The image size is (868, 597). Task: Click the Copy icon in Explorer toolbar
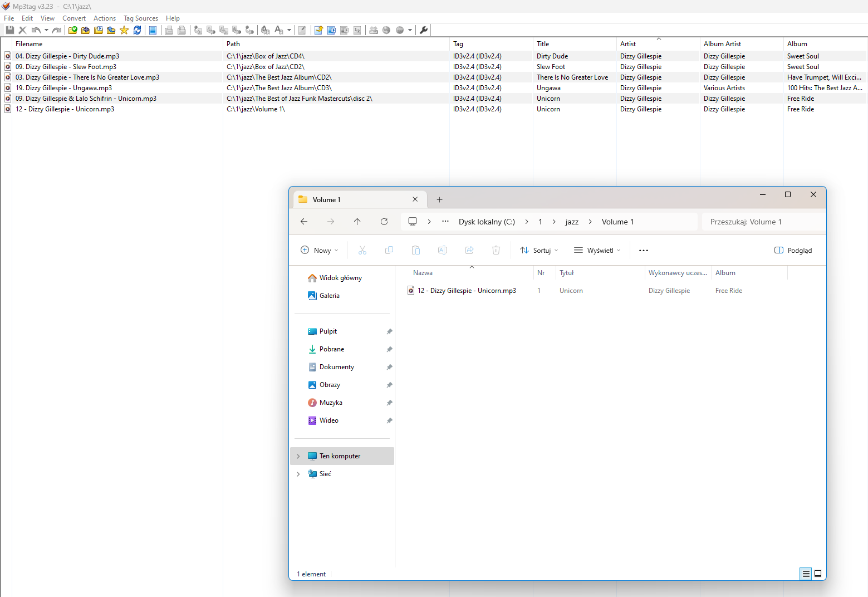coord(389,251)
